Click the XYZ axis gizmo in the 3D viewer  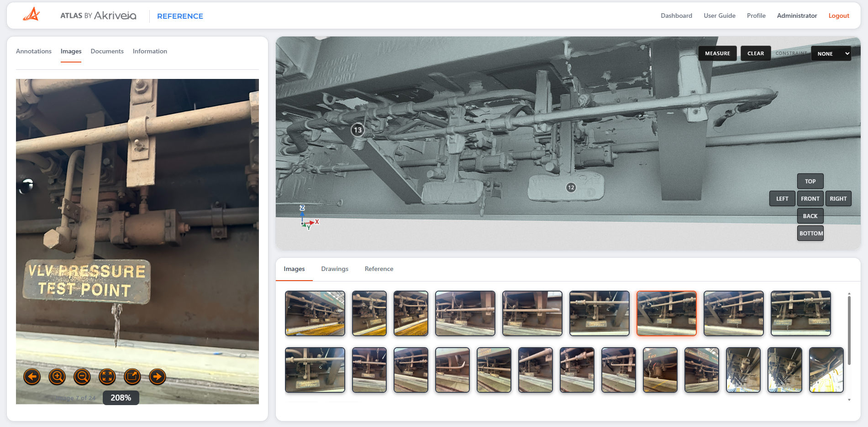(x=309, y=218)
